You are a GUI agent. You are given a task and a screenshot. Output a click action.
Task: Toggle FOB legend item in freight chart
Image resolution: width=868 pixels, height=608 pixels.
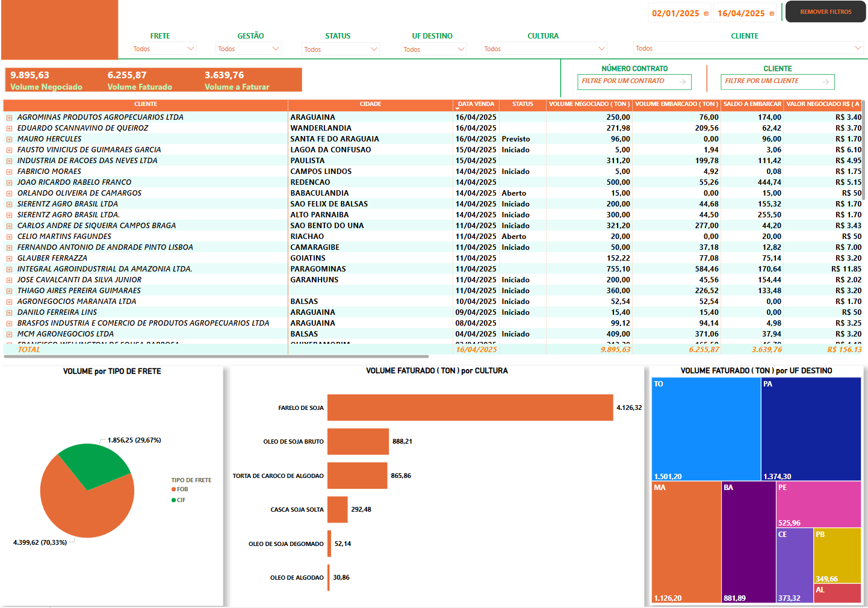click(x=180, y=489)
